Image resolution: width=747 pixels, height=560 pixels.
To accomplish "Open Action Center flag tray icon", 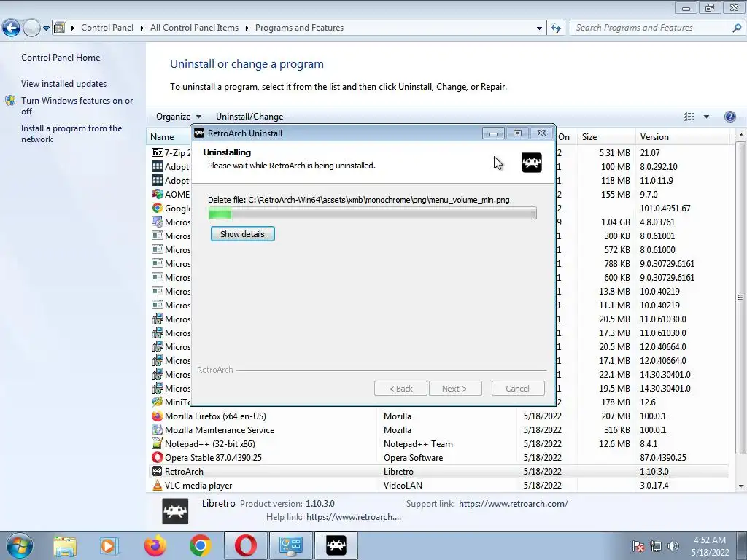I will click(x=638, y=546).
